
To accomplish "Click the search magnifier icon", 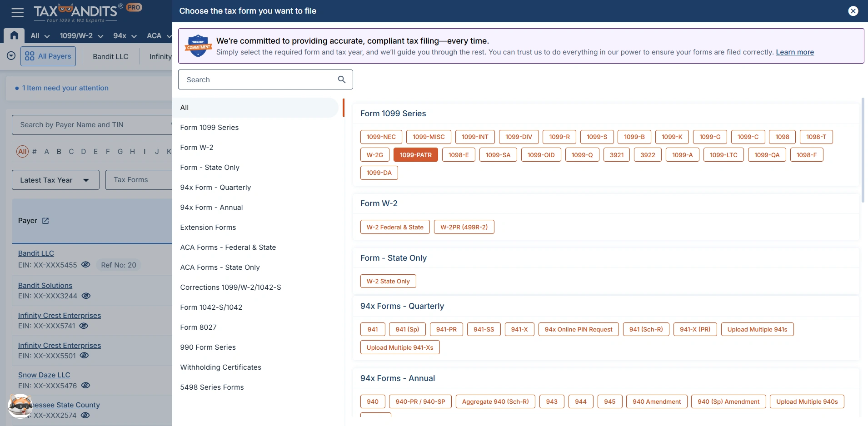I will [x=342, y=79].
